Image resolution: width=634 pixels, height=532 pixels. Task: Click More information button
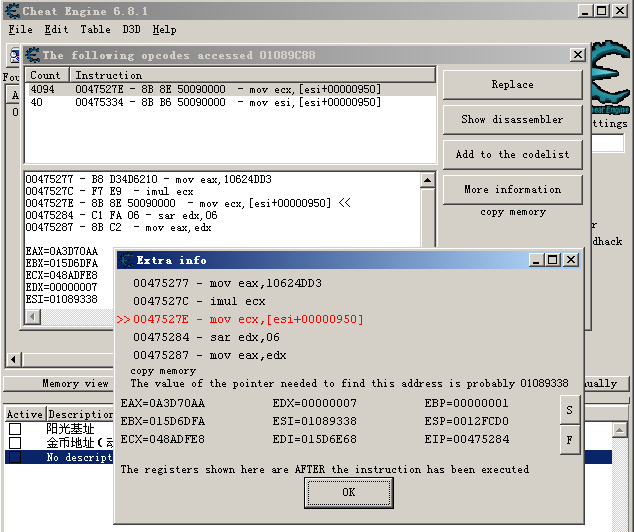(513, 189)
